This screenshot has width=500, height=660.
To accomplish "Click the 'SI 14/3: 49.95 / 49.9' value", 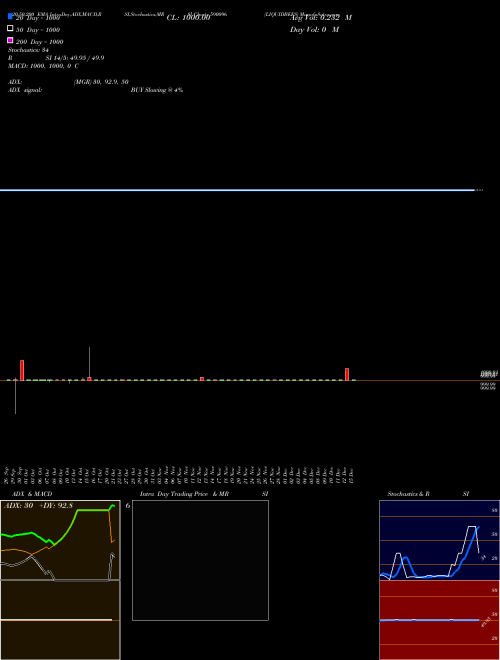I will [x=75, y=58].
